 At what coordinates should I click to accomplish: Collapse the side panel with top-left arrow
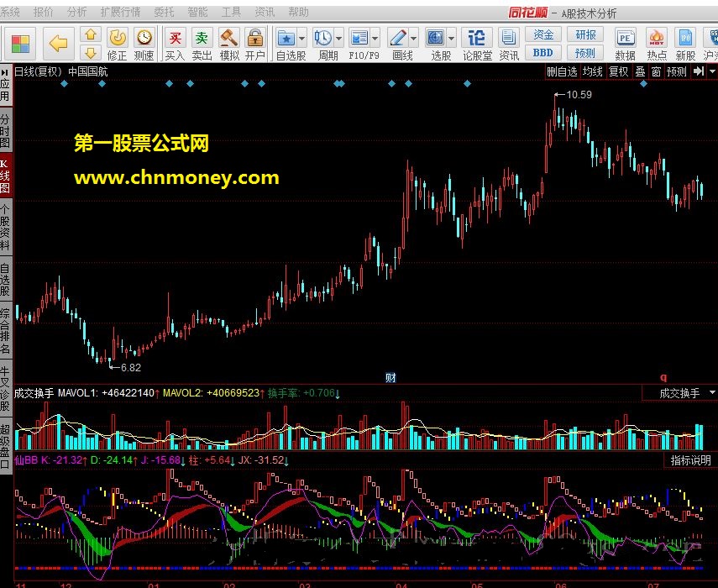pyautogui.click(x=5, y=73)
